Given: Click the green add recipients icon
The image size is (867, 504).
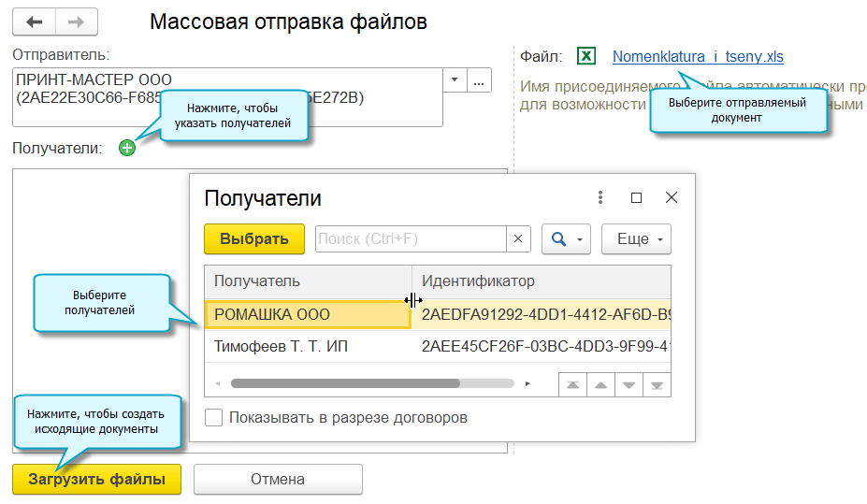Looking at the screenshot, I should pos(127,148).
